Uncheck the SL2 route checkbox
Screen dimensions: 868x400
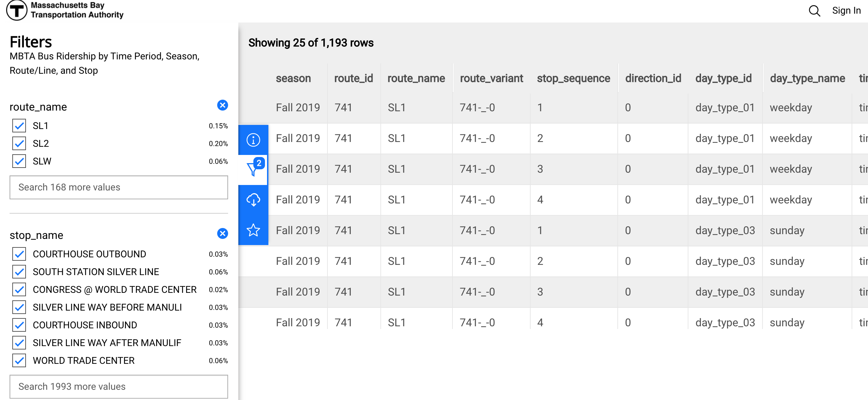tap(19, 144)
